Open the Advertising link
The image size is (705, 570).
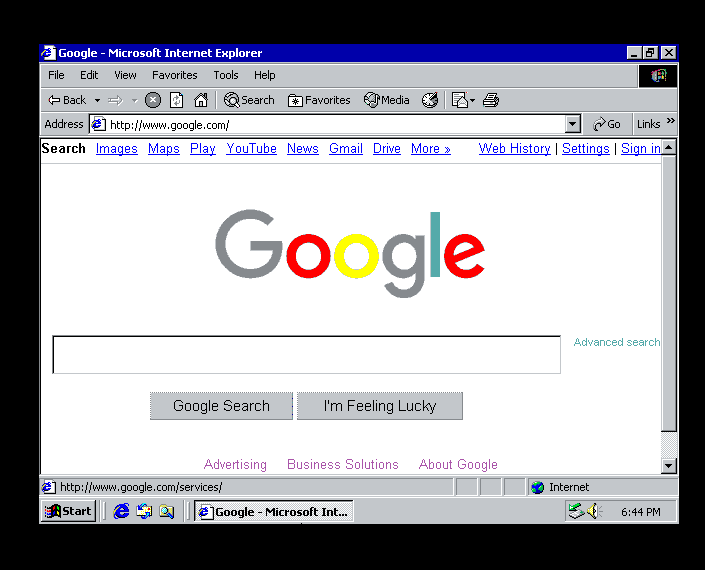[235, 464]
